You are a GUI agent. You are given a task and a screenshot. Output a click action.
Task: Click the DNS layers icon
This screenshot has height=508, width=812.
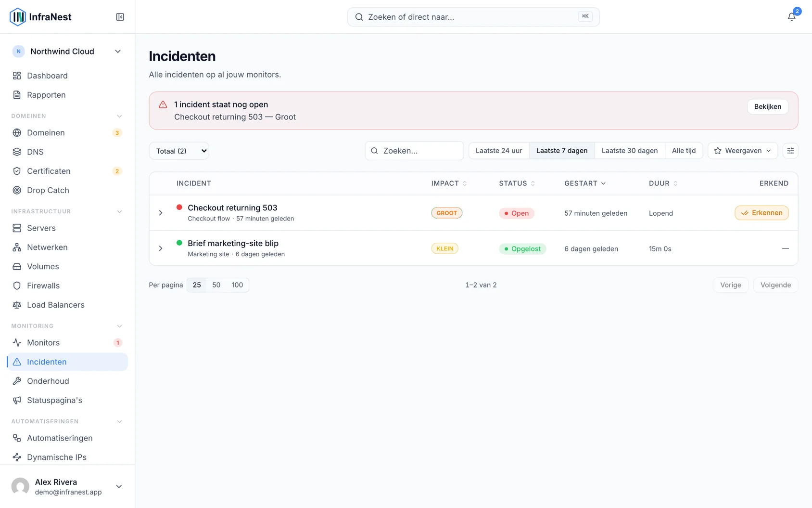click(17, 152)
